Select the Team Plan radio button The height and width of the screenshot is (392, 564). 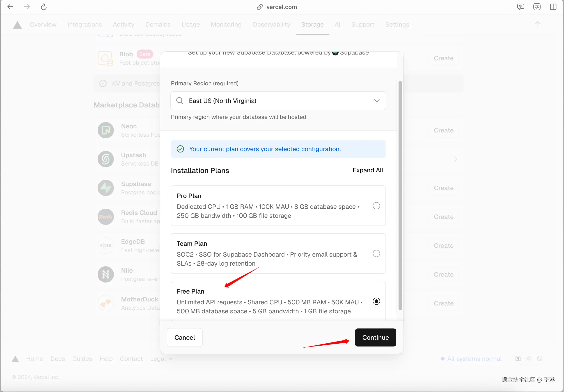click(x=376, y=253)
